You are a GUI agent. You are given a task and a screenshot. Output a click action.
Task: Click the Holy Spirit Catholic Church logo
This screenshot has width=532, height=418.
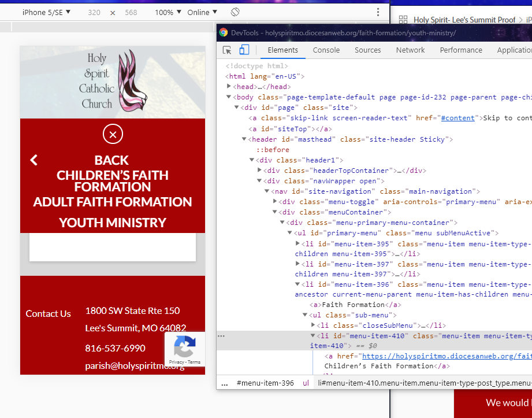113,82
